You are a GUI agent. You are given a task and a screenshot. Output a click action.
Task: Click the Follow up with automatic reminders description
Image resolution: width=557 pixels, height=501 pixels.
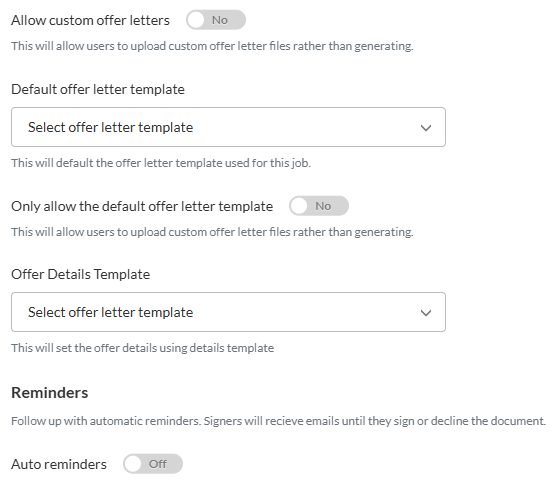278,421
